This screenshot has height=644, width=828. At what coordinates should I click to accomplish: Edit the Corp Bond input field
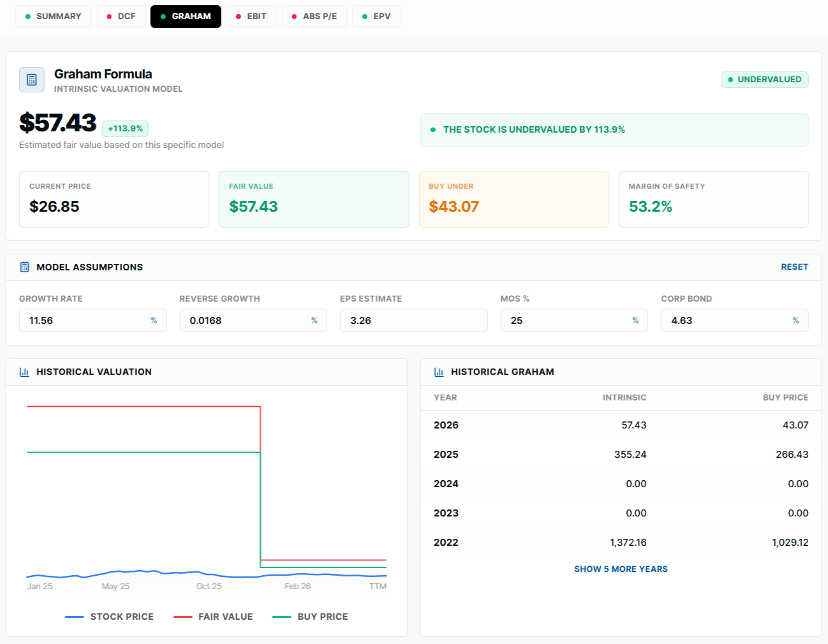coord(735,320)
